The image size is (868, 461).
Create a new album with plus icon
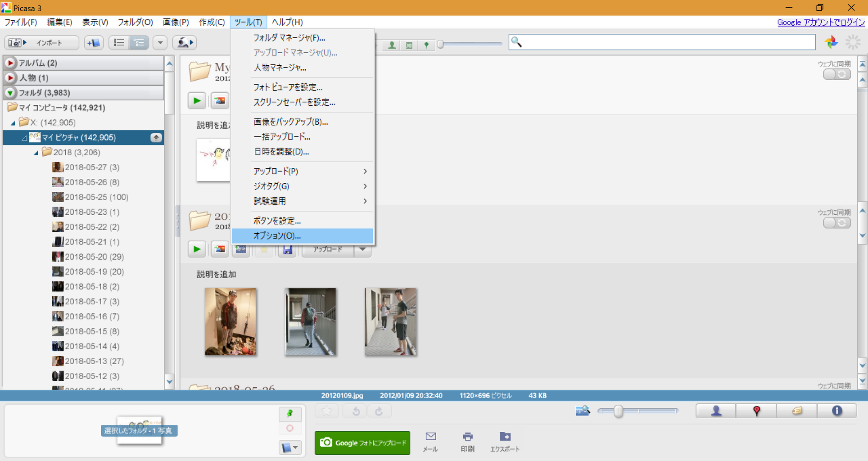pyautogui.click(x=94, y=43)
